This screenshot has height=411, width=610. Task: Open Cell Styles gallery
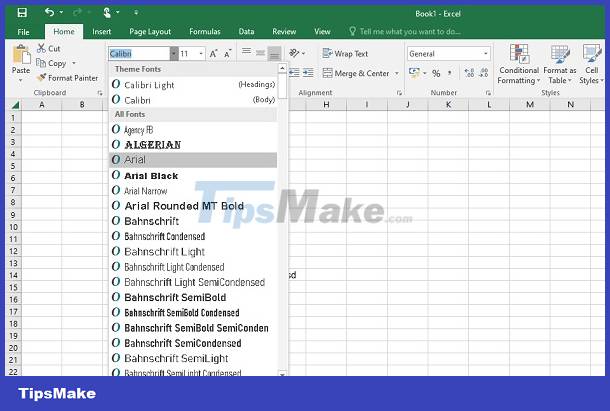tap(592, 64)
